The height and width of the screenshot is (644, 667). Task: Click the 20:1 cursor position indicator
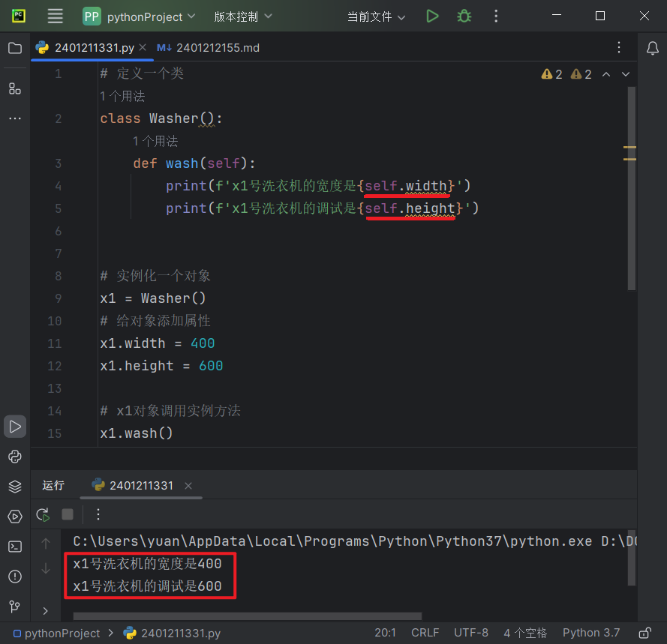point(385,633)
